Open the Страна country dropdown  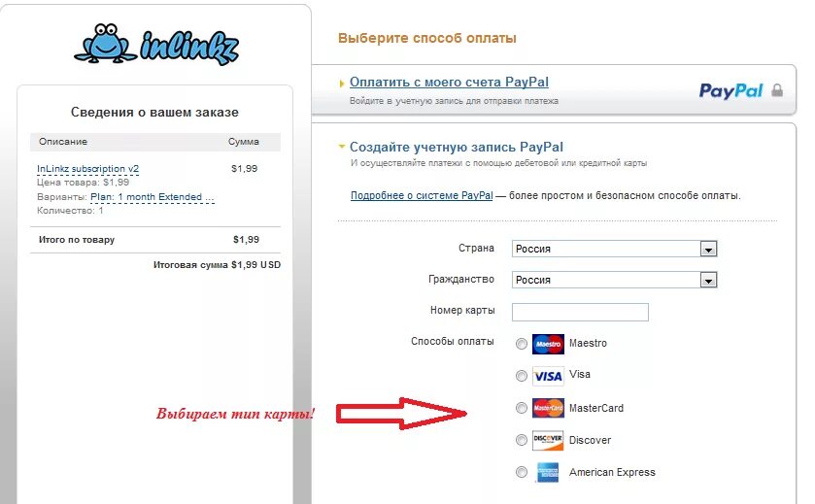click(614, 249)
